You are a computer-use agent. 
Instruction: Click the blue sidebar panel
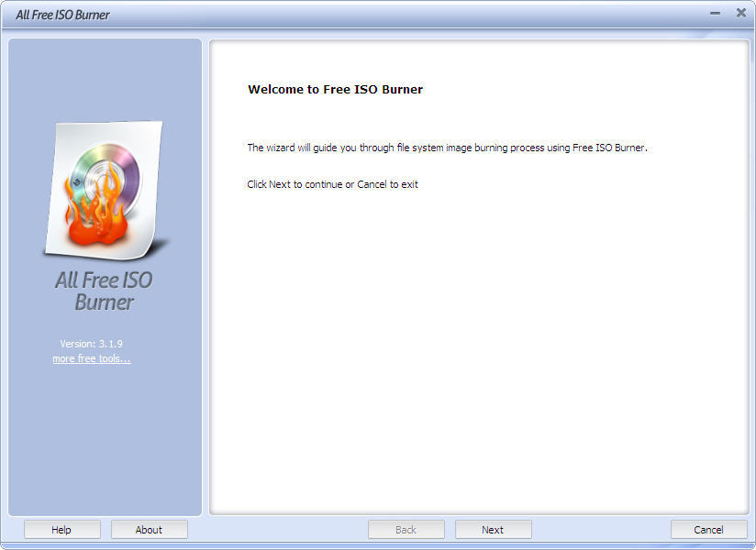[106, 431]
